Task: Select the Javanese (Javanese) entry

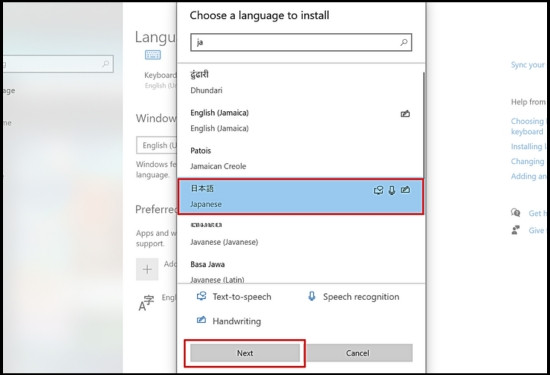Action: coord(300,234)
